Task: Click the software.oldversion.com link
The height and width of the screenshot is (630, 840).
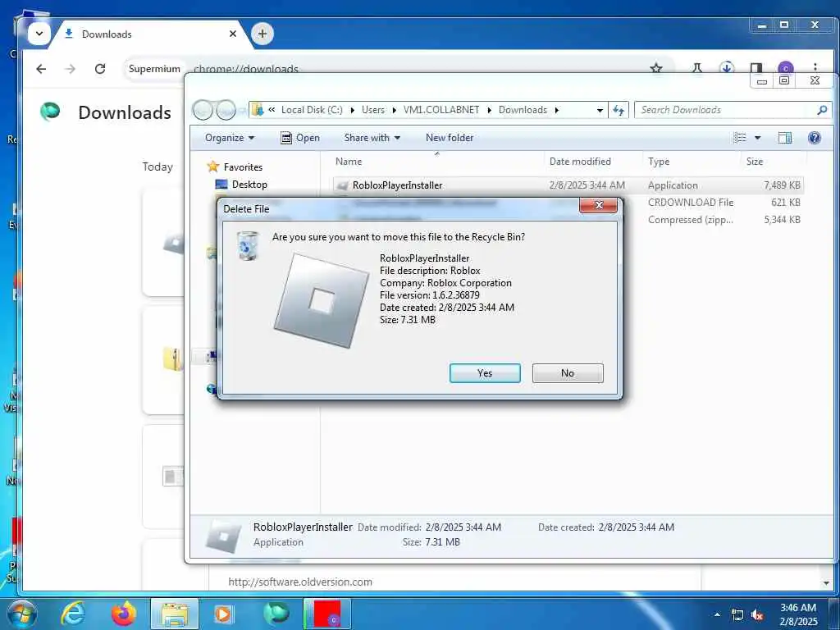Action: pyautogui.click(x=300, y=582)
